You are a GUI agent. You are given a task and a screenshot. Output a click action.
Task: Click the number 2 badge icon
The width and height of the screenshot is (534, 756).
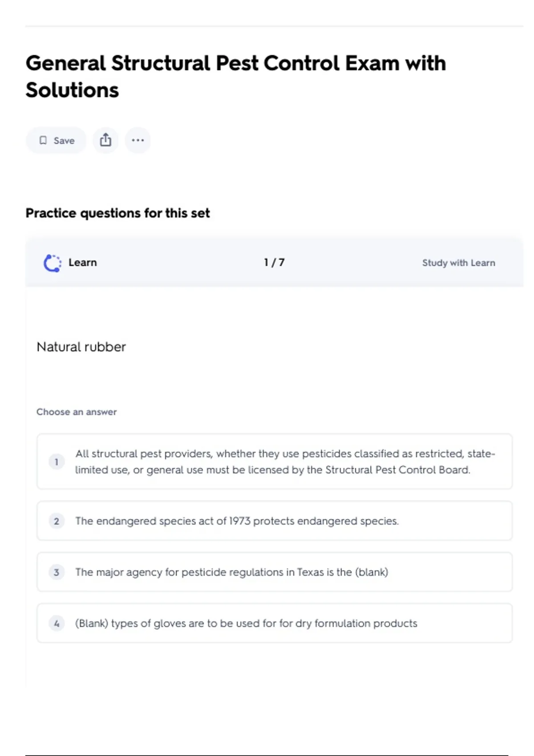tap(57, 521)
